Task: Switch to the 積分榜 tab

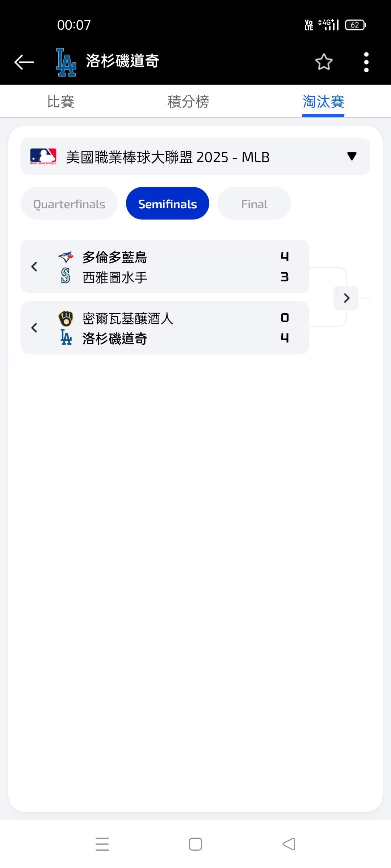Action: [x=188, y=102]
